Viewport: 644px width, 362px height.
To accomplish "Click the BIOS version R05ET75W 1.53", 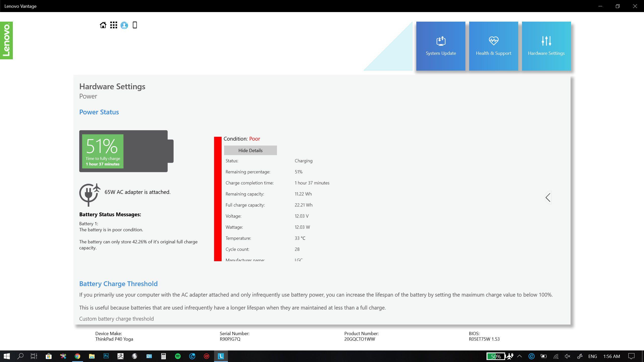I will tap(484, 339).
